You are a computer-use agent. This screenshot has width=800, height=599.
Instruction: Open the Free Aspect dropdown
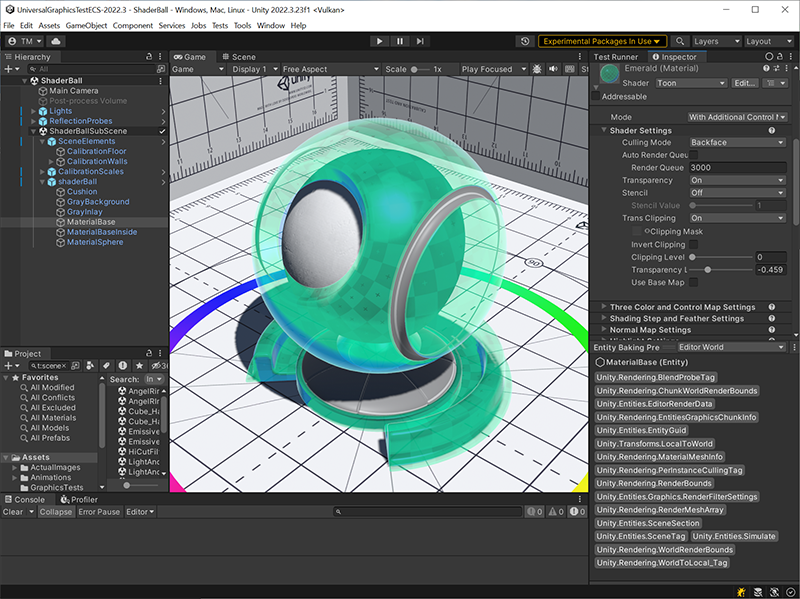[329, 70]
